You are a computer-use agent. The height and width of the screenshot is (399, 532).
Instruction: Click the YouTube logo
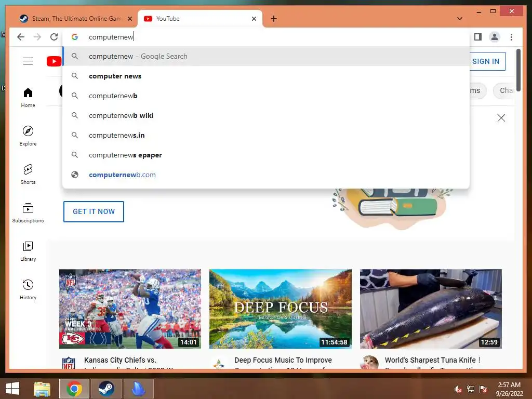coord(54,61)
